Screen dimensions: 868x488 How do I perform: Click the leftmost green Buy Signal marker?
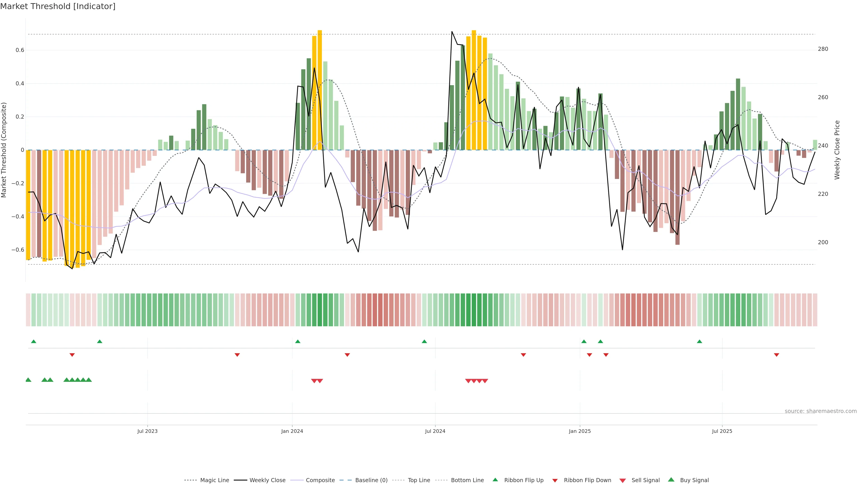click(28, 380)
